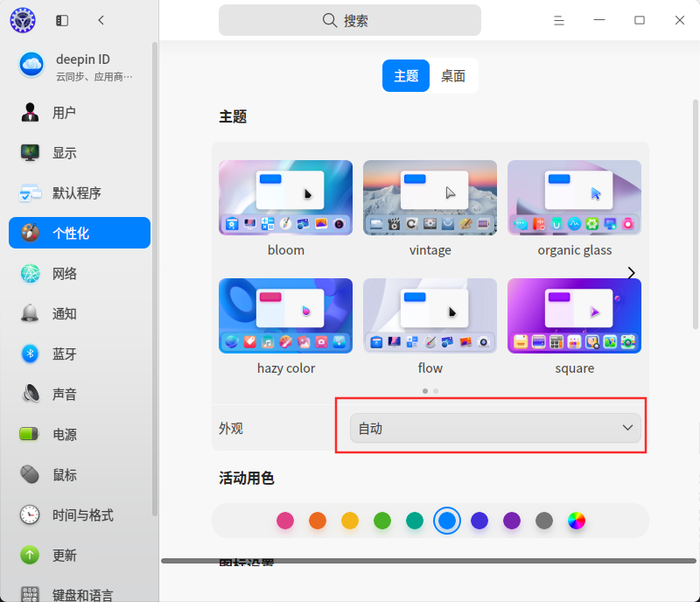Show next page of themes arrow

pos(631,272)
